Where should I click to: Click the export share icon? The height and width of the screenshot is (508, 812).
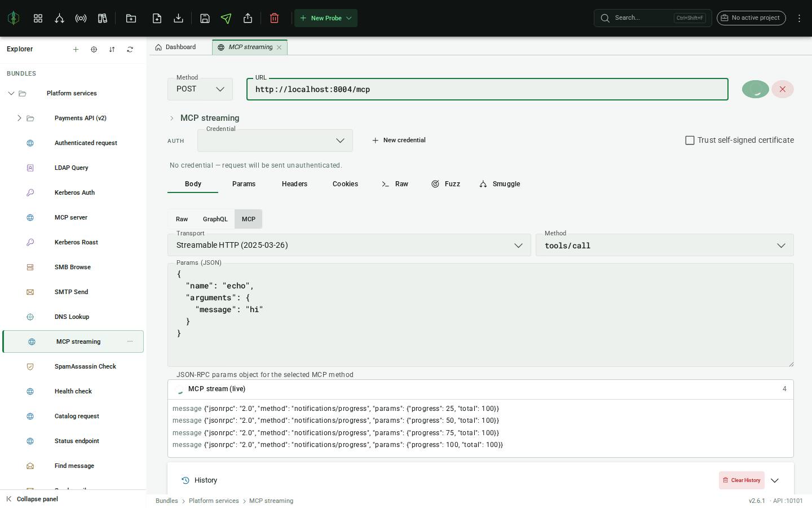[248, 18]
